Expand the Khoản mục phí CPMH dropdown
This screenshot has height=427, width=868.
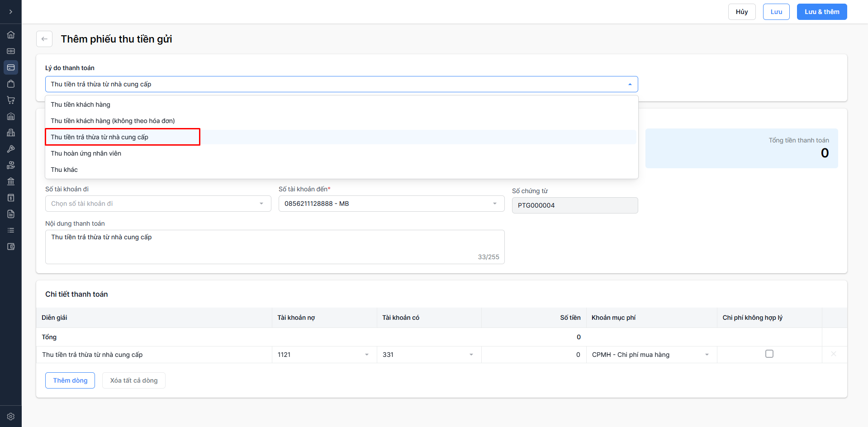(x=650, y=355)
